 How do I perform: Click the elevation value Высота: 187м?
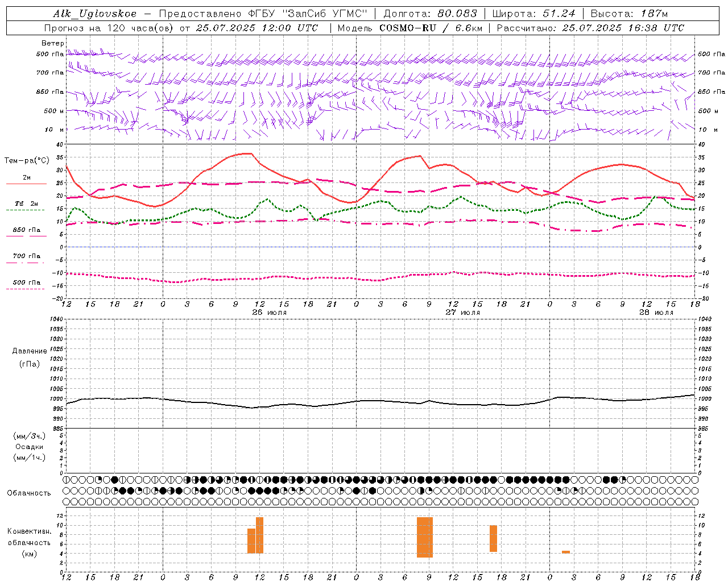[629, 14]
